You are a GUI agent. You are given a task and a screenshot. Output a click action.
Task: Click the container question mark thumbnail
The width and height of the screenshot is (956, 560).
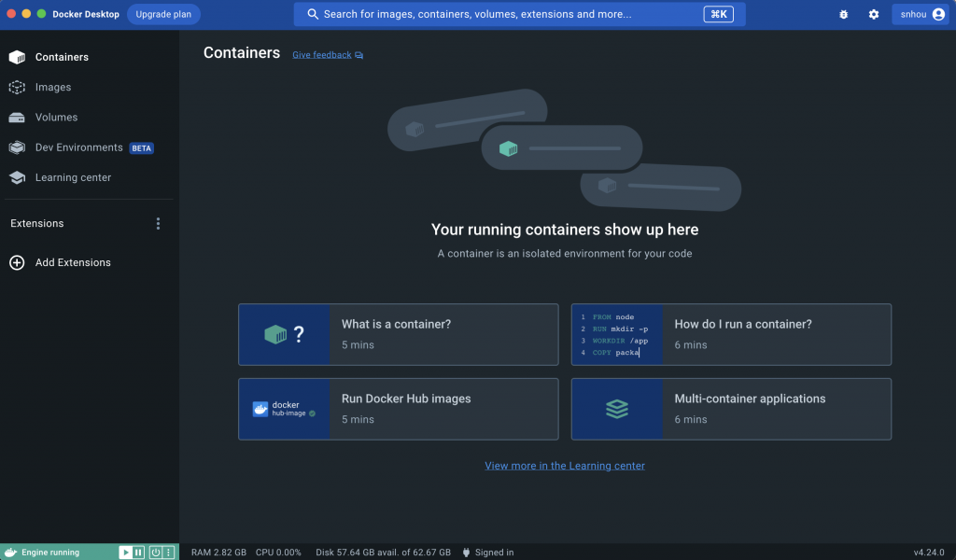coord(284,334)
